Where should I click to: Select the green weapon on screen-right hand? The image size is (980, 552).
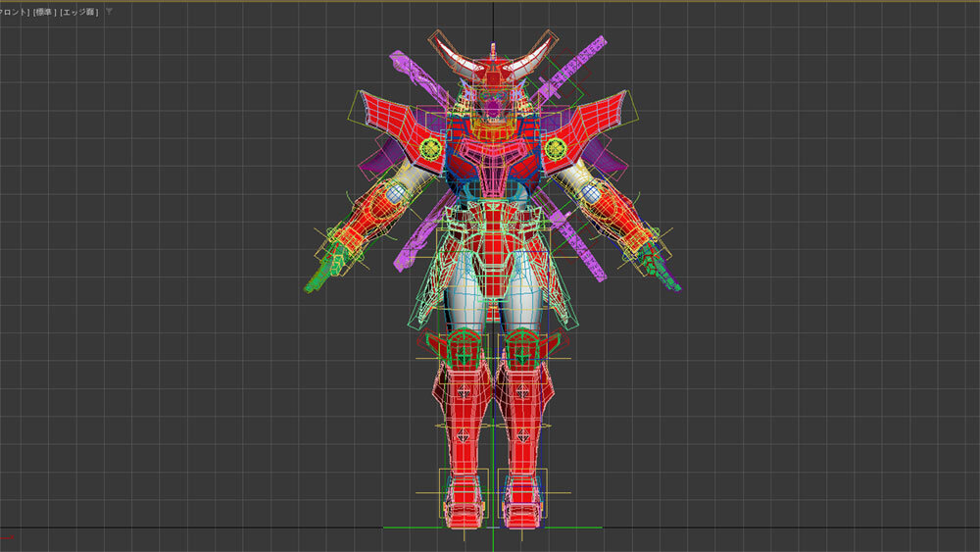point(664,273)
